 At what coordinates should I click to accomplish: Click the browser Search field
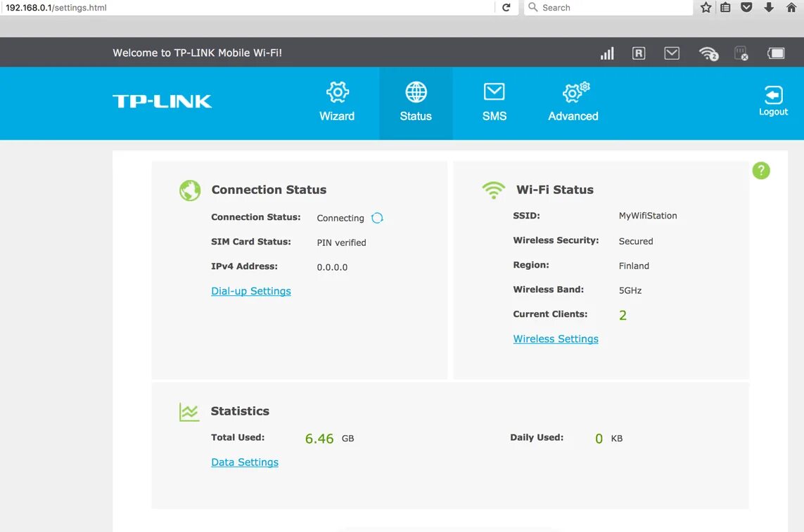(608, 7)
